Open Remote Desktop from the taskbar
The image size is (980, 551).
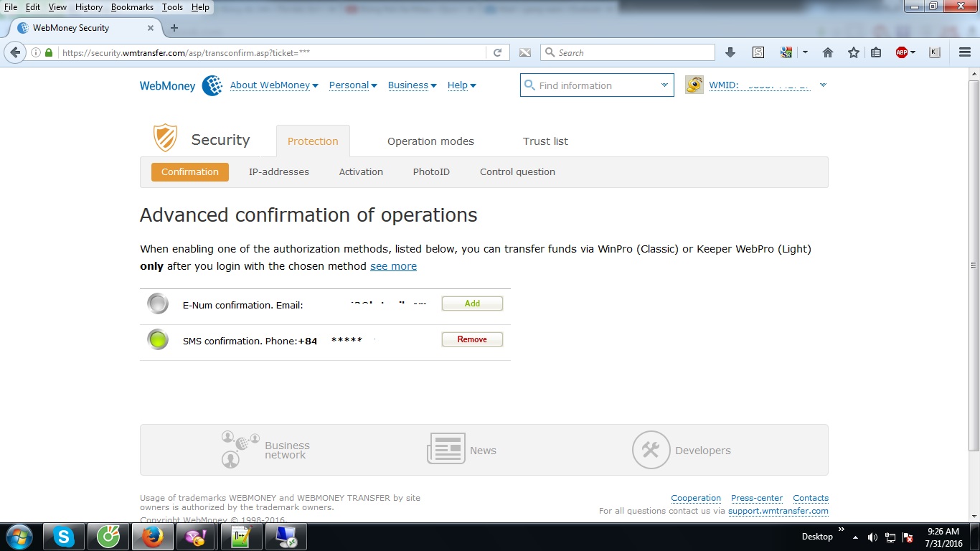tap(286, 537)
